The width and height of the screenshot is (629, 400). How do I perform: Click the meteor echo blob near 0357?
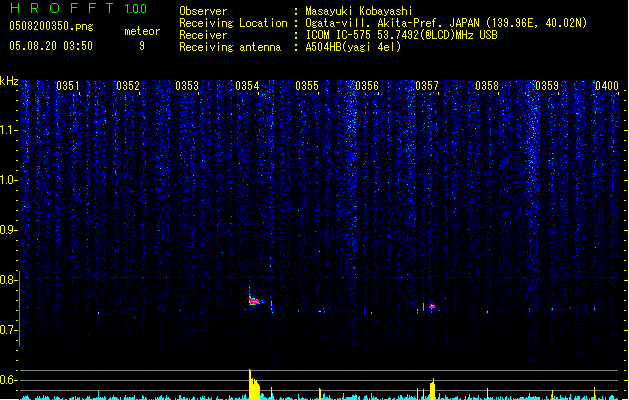tap(432, 307)
